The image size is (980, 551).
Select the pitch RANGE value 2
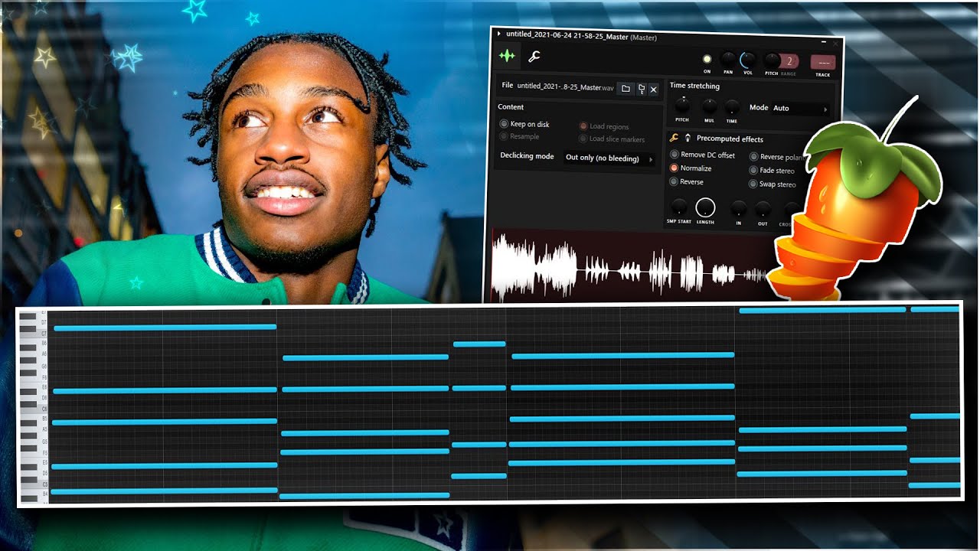pos(789,62)
